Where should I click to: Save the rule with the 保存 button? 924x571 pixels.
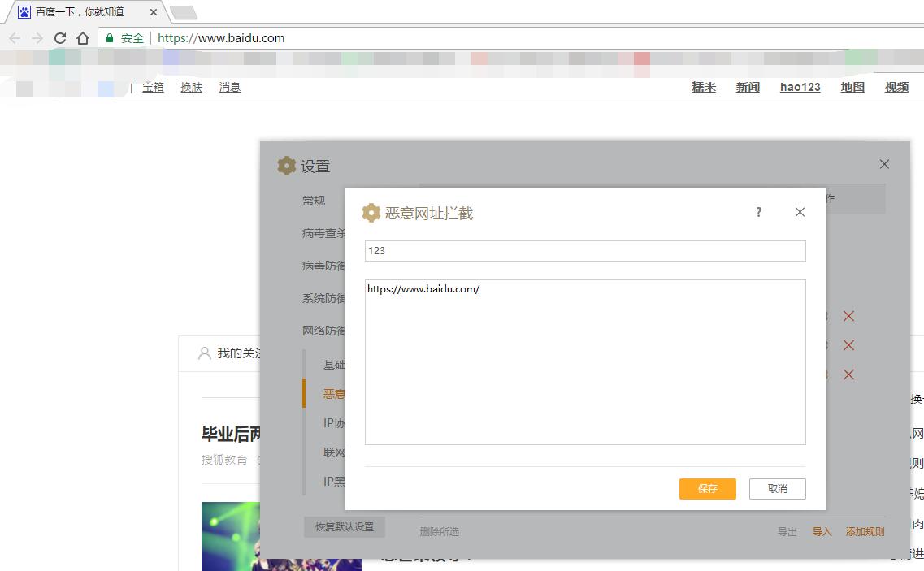pos(708,488)
